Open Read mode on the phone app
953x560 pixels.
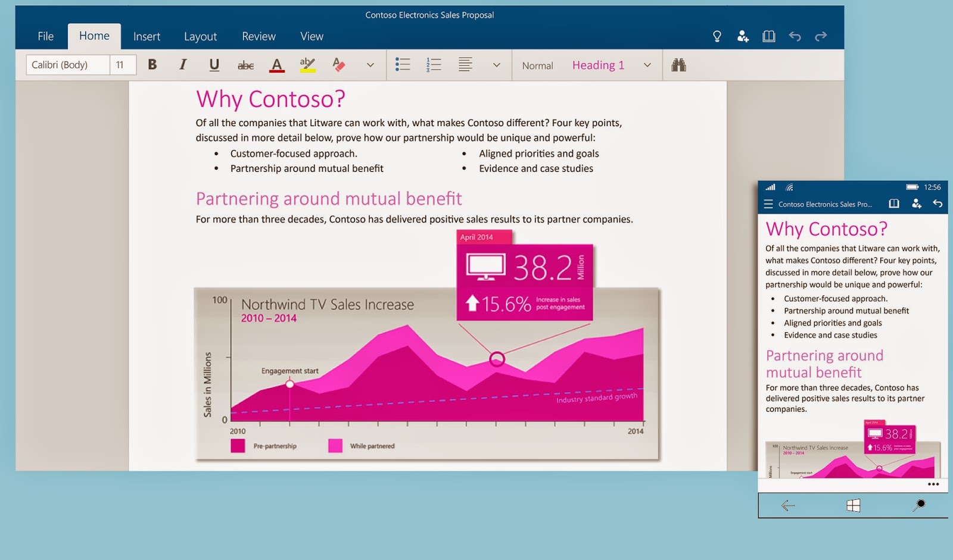(x=894, y=204)
